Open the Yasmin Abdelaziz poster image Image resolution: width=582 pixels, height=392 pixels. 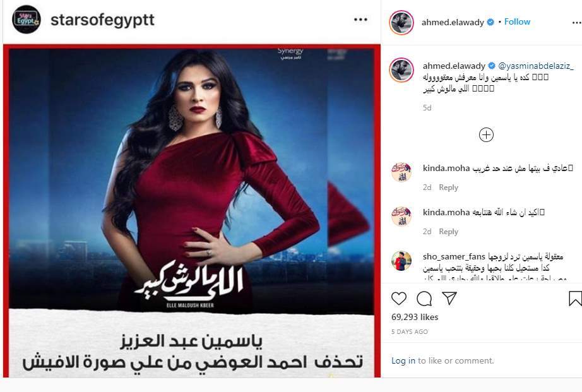click(191, 211)
